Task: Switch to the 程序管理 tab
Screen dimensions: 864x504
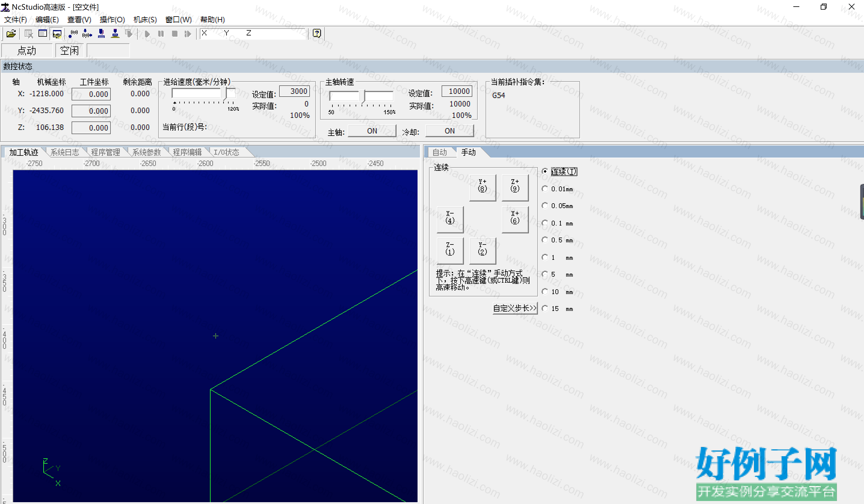Action: pos(106,152)
